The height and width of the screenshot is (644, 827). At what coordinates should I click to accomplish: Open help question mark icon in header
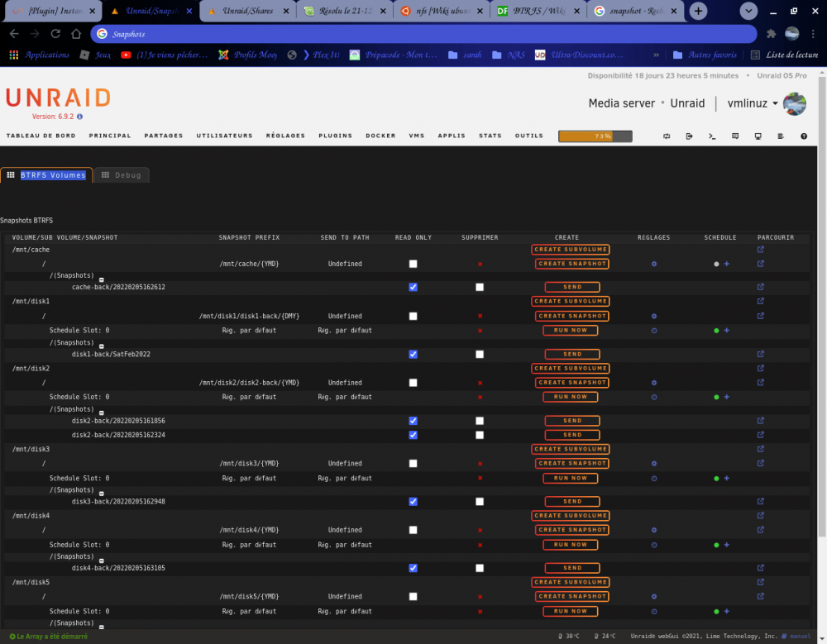(x=804, y=136)
